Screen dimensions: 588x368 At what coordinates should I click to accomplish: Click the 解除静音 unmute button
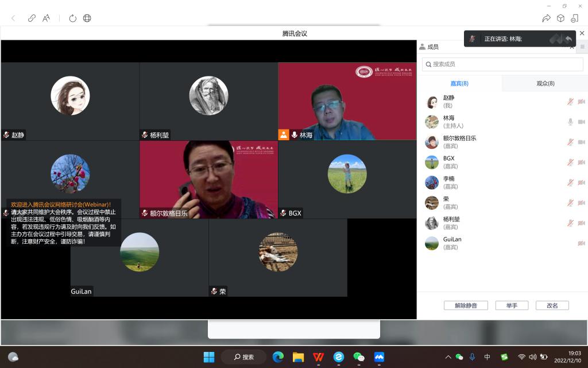click(x=465, y=305)
